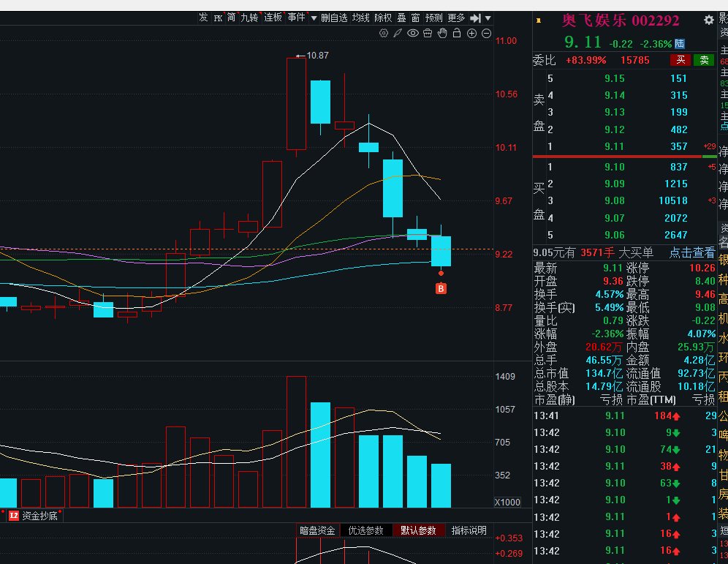Viewport: 728px width, 564px height.
Task: Click the largest red candlestick near 10.87
Action: click(x=296, y=104)
